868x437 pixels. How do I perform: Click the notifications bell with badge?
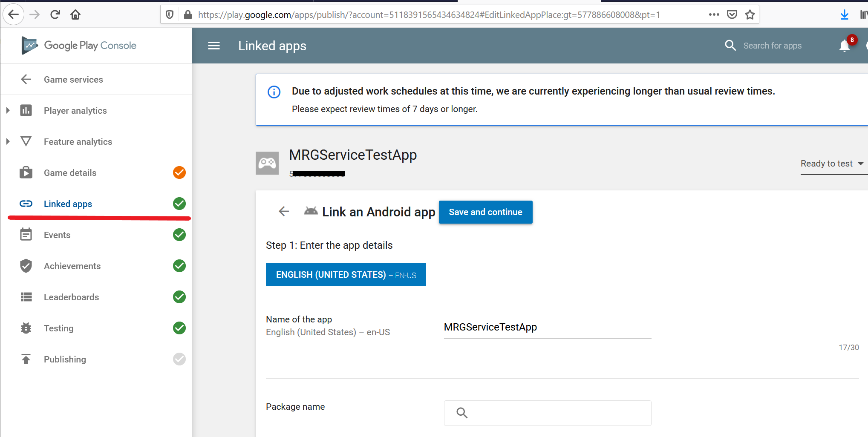point(844,46)
